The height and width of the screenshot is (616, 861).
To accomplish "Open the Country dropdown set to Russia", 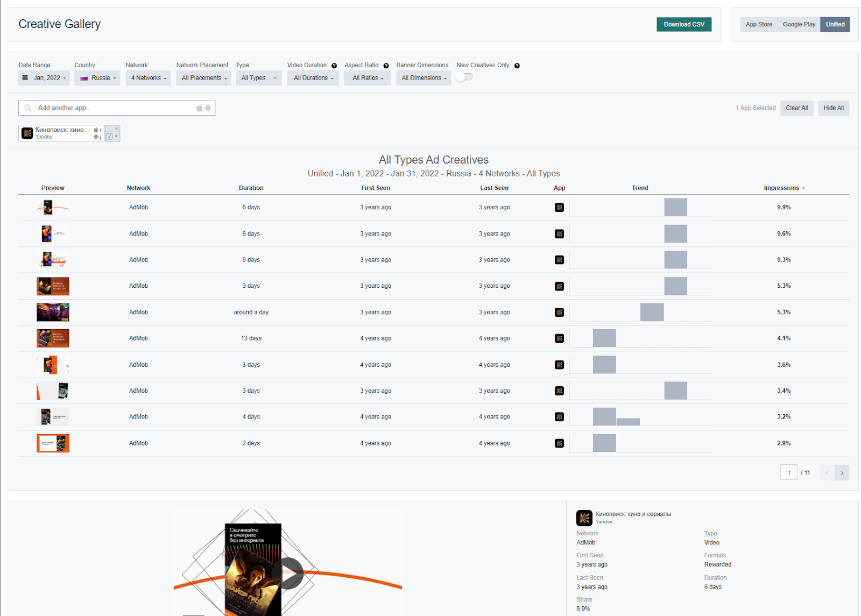I will tap(97, 78).
